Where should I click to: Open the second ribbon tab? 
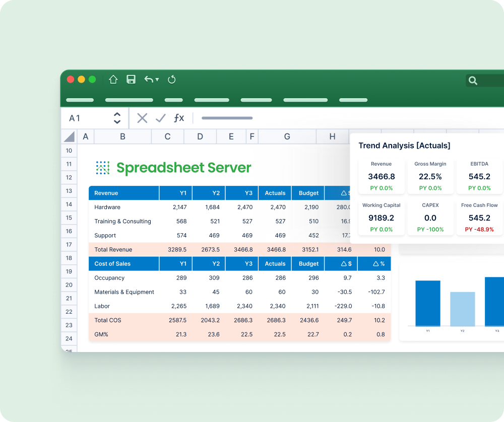click(129, 100)
